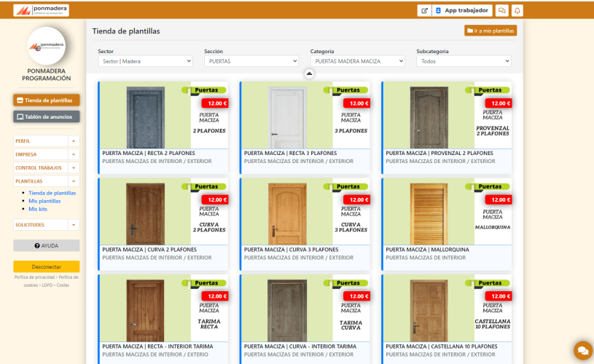The width and height of the screenshot is (594, 364).
Task: Click the App trabajador button
Action: (462, 11)
